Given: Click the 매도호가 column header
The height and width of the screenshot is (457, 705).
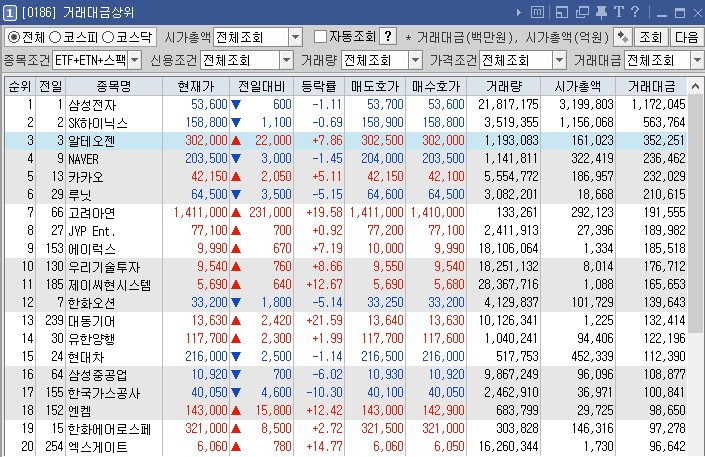Looking at the screenshot, I should coord(375,86).
